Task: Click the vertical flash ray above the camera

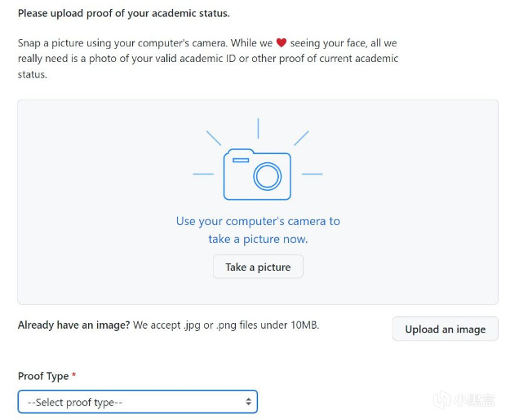Action: 258,128
